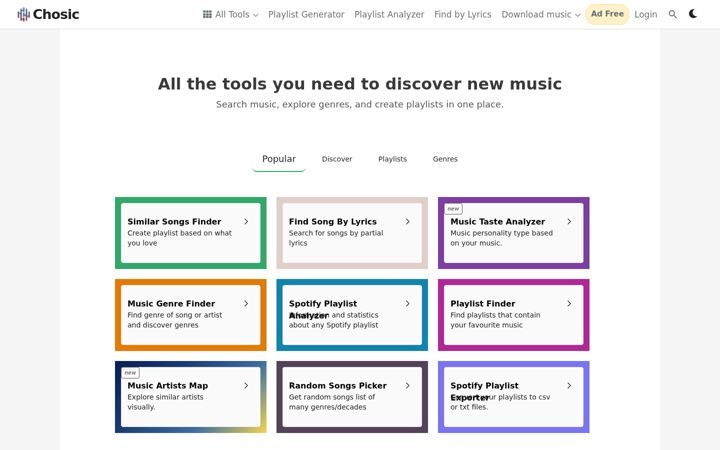Click the arrow on Random Songs Picker card
The height and width of the screenshot is (450, 720).
(x=408, y=386)
